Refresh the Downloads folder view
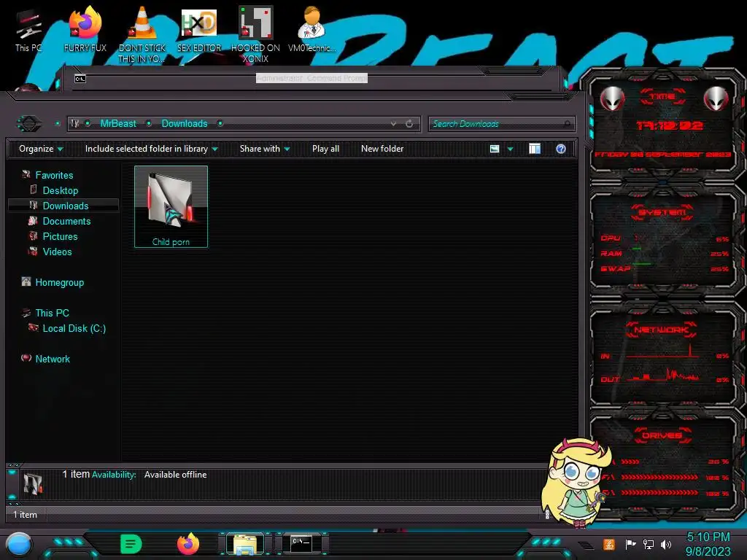The image size is (747, 560). pyautogui.click(x=409, y=124)
